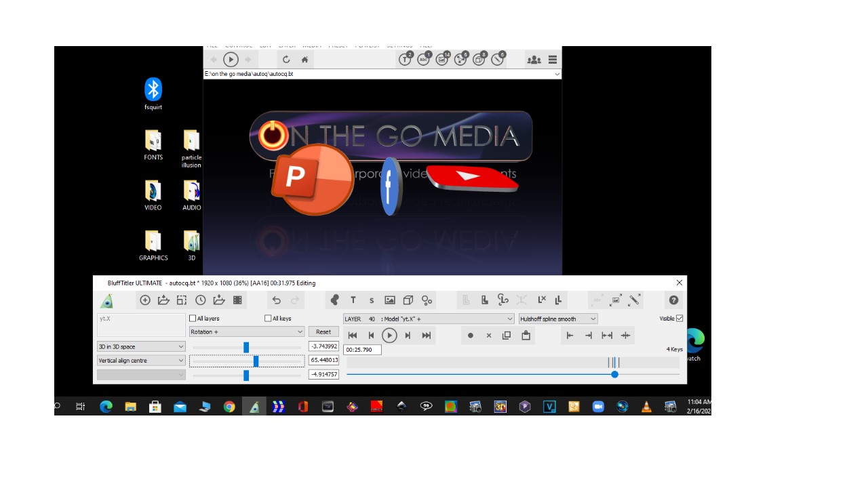Open the community people icon

534,60
